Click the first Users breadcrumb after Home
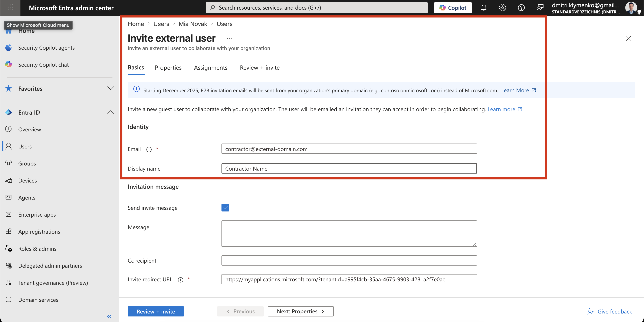Image resolution: width=644 pixels, height=322 pixels. pos(161,24)
